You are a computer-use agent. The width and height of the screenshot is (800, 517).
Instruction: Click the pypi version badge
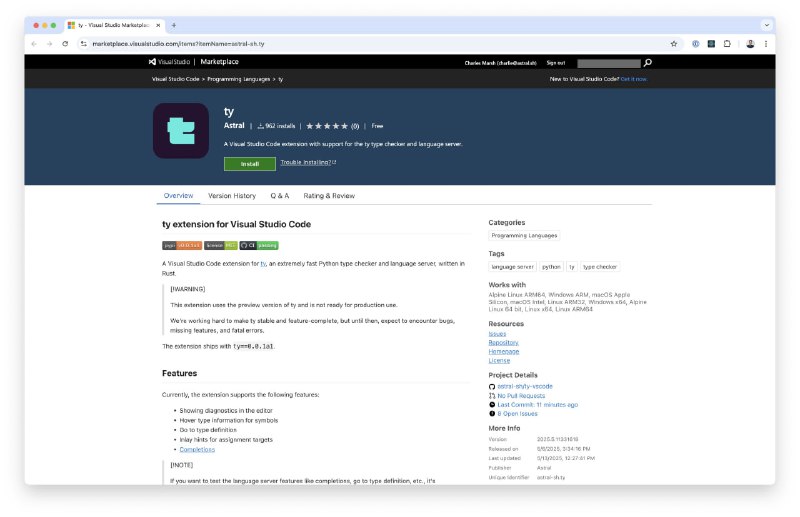click(x=182, y=245)
